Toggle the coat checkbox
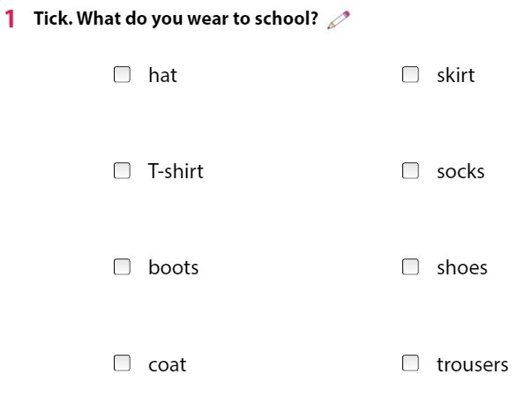This screenshot has width=532, height=397. [122, 363]
